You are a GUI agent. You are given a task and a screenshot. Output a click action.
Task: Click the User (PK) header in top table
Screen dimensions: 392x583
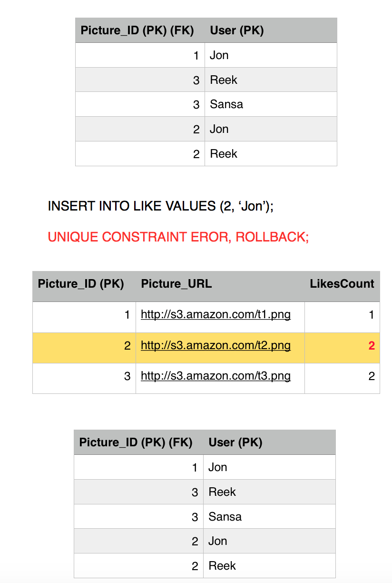[x=237, y=30]
